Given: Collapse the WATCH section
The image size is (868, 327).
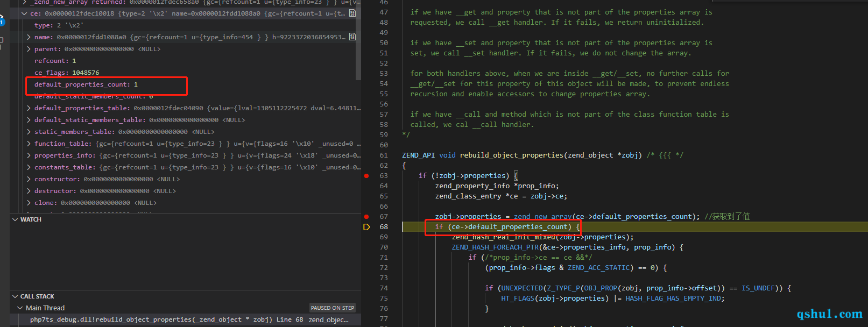Looking at the screenshot, I should (x=15, y=219).
